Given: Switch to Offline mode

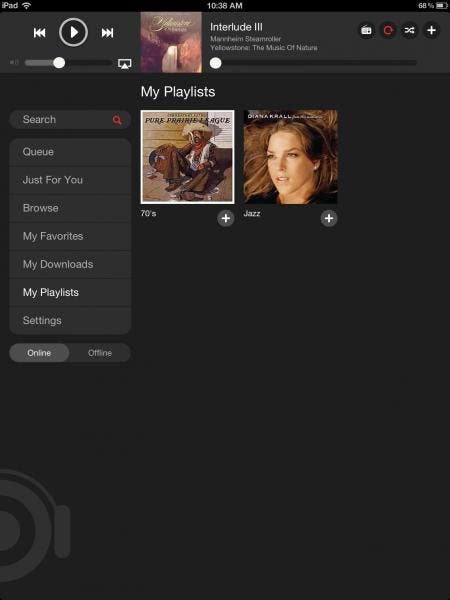Looking at the screenshot, I should pos(100,353).
